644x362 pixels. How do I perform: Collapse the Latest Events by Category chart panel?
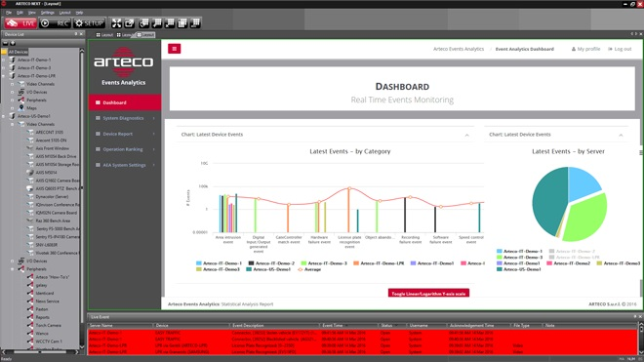[x=467, y=135]
